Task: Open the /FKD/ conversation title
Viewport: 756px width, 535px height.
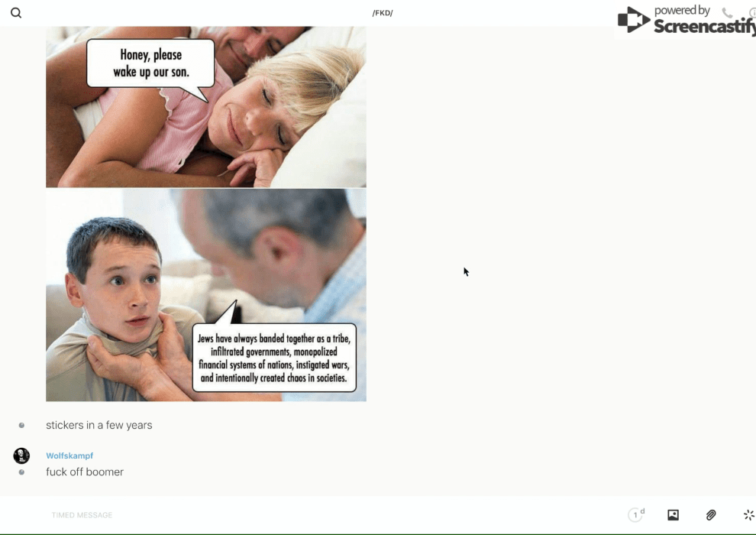Action: [383, 13]
